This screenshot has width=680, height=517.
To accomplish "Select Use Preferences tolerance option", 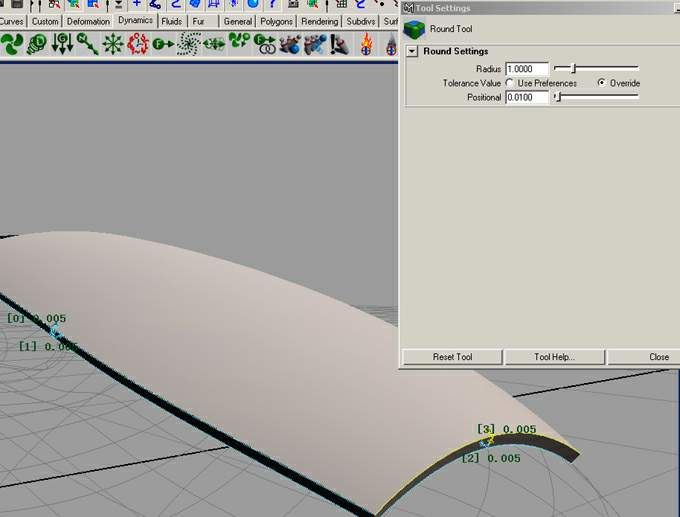I will (x=510, y=83).
